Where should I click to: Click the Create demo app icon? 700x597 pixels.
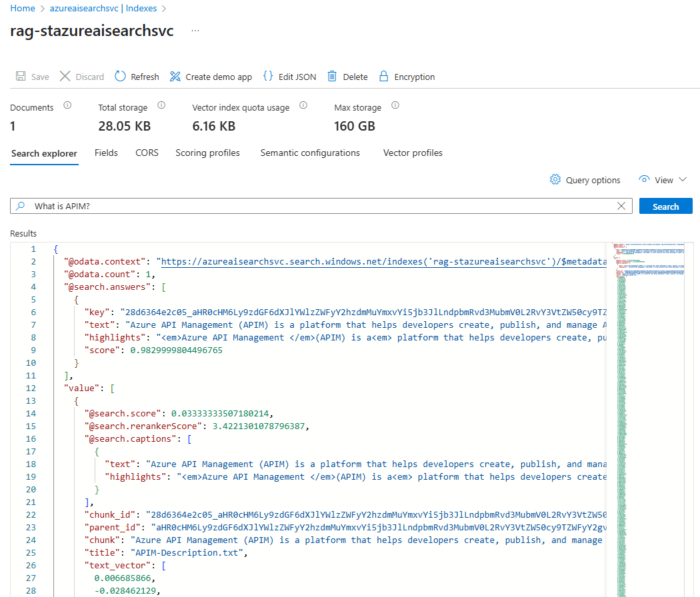click(x=175, y=77)
